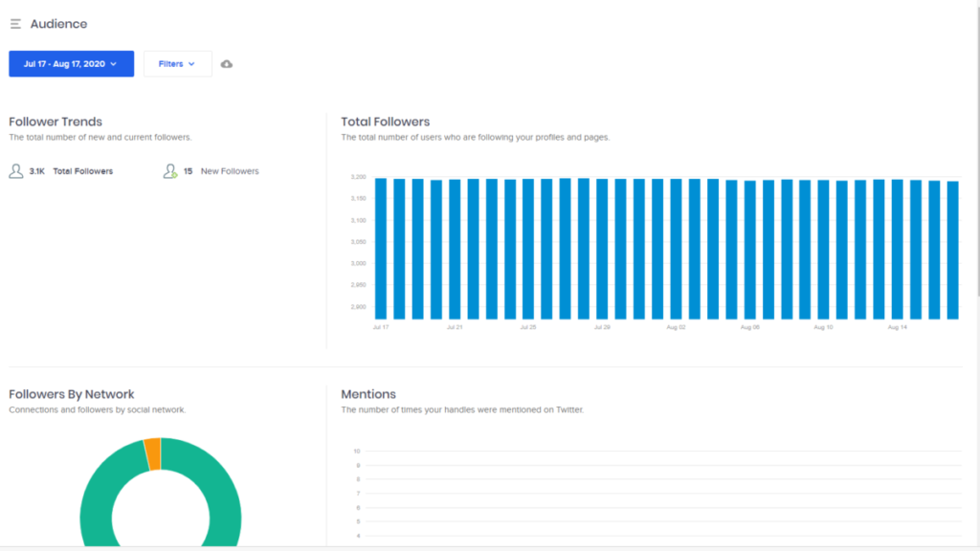
Task: Click 'Connections and followers by social network.' text
Action: [97, 409]
